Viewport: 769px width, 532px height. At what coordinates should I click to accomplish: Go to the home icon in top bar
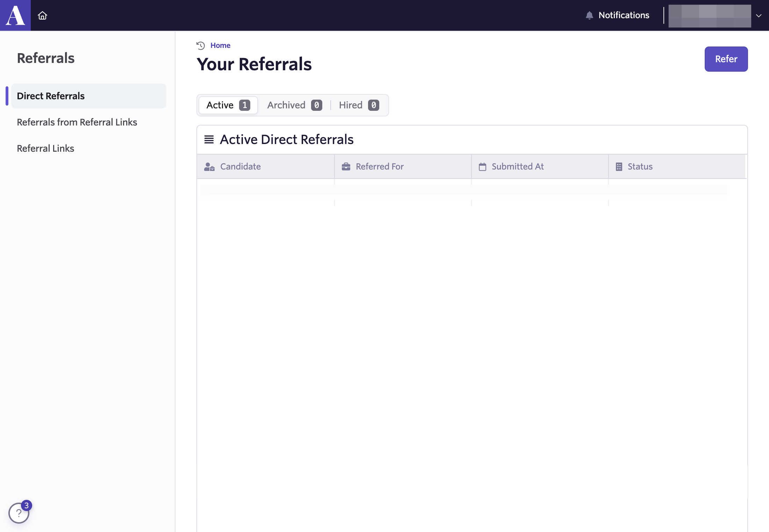coord(42,15)
